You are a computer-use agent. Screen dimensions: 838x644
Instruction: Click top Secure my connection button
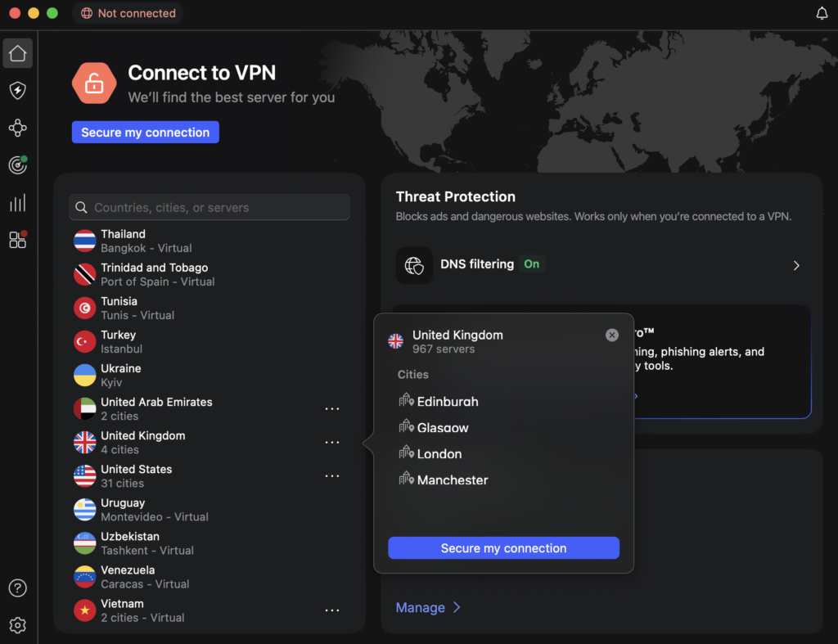146,132
